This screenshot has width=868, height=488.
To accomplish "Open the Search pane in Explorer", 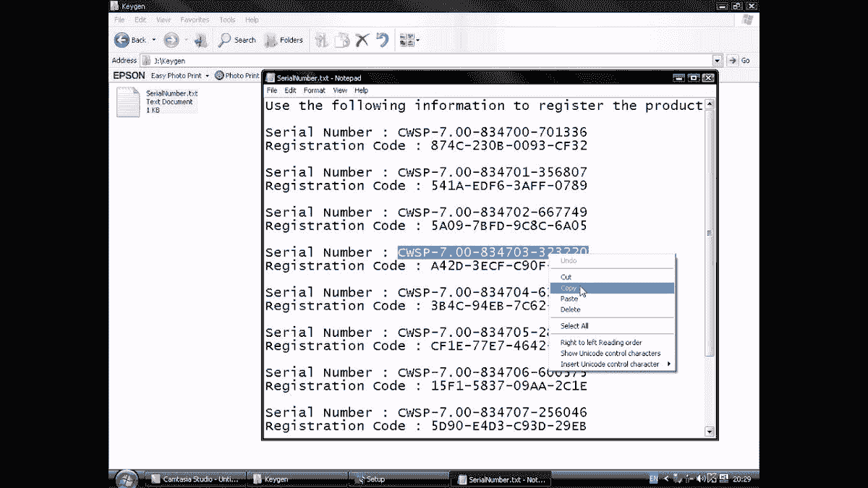I will click(237, 40).
